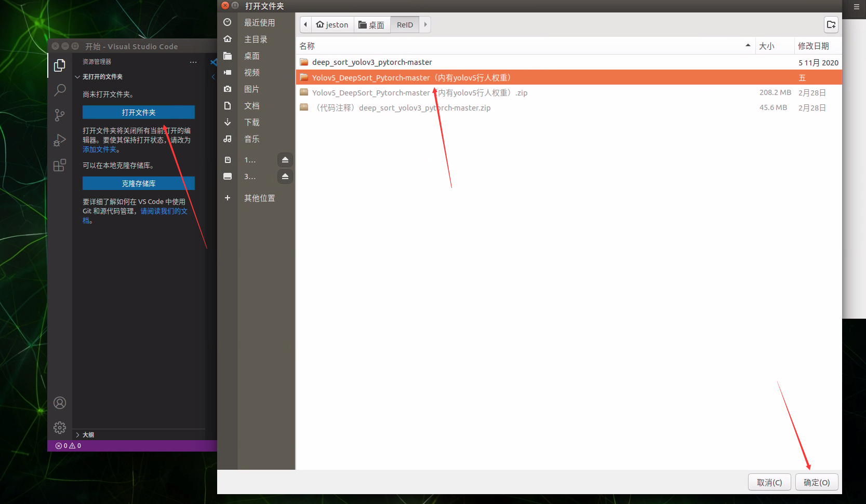Open the explorer more actions ellipsis
The image size is (866, 504).
(x=193, y=62)
